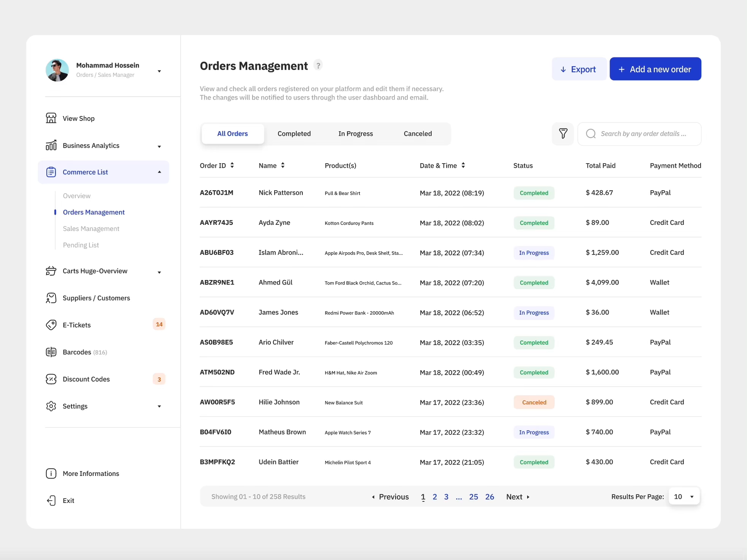Click the Suppliers / Customers person icon

(51, 298)
